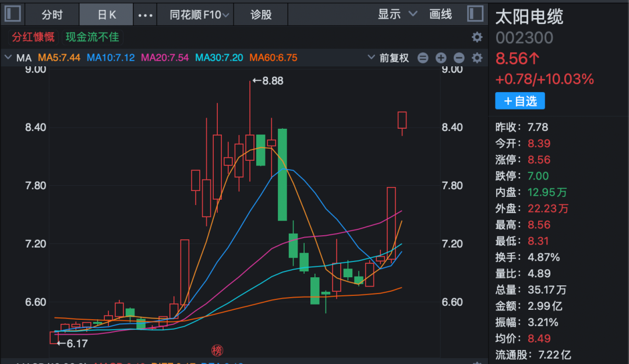The image size is (629, 364).
Task: Toggle the left sidebar panel icon
Action: [x=13, y=14]
